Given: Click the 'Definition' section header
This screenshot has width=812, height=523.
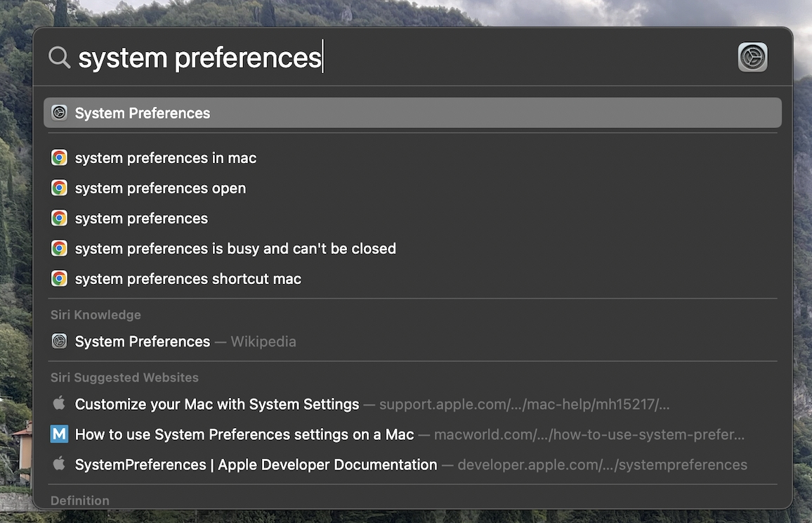Looking at the screenshot, I should (x=80, y=501).
